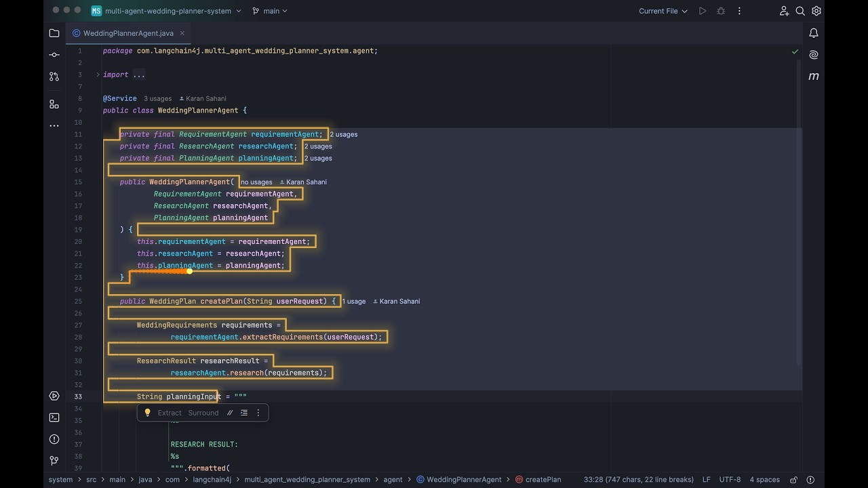
Task: Show intention actions light bulb
Action: click(147, 413)
